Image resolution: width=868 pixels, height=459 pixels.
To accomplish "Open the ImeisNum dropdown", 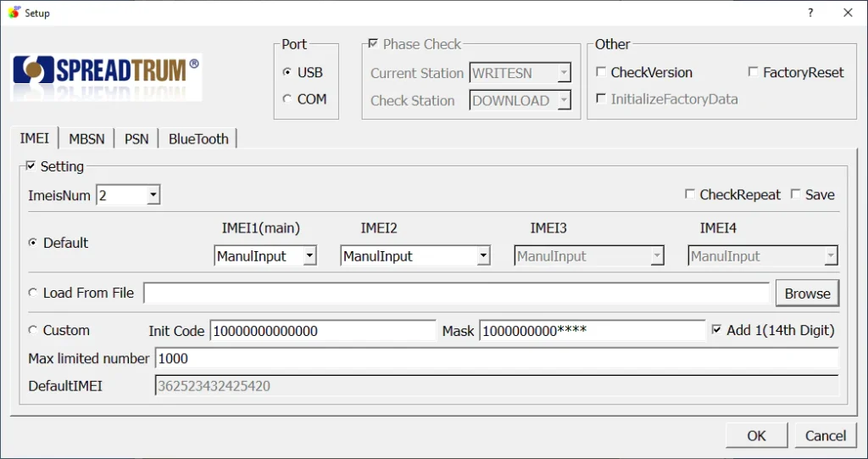I will click(x=153, y=196).
